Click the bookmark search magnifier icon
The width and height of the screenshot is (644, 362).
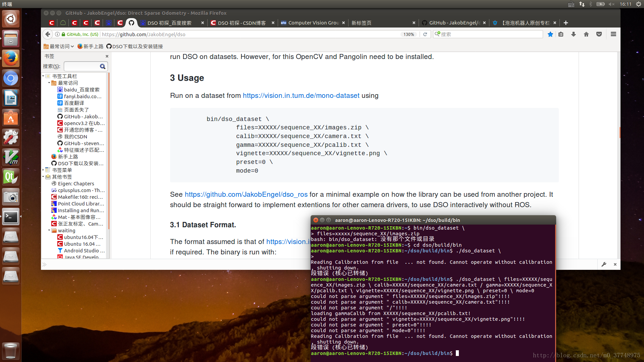103,66
